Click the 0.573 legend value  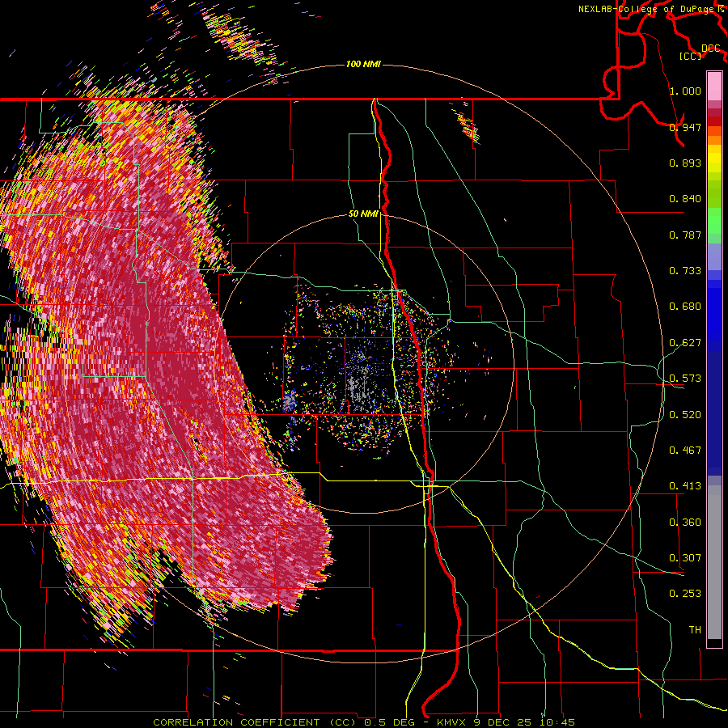point(685,379)
